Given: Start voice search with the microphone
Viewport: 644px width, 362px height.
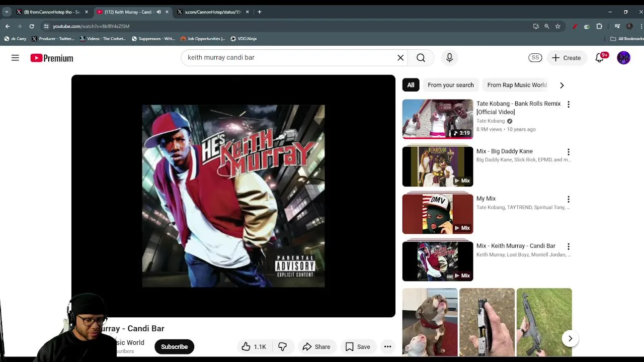Looking at the screenshot, I should click(449, 58).
